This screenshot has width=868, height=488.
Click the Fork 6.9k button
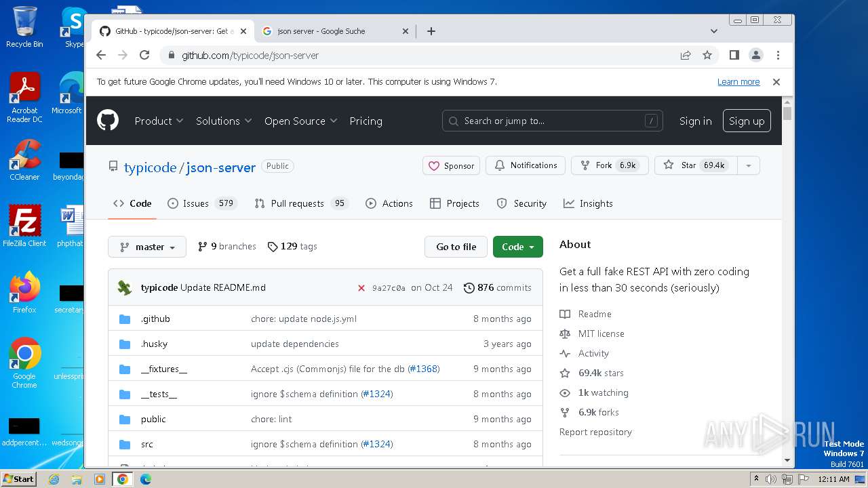pos(610,165)
